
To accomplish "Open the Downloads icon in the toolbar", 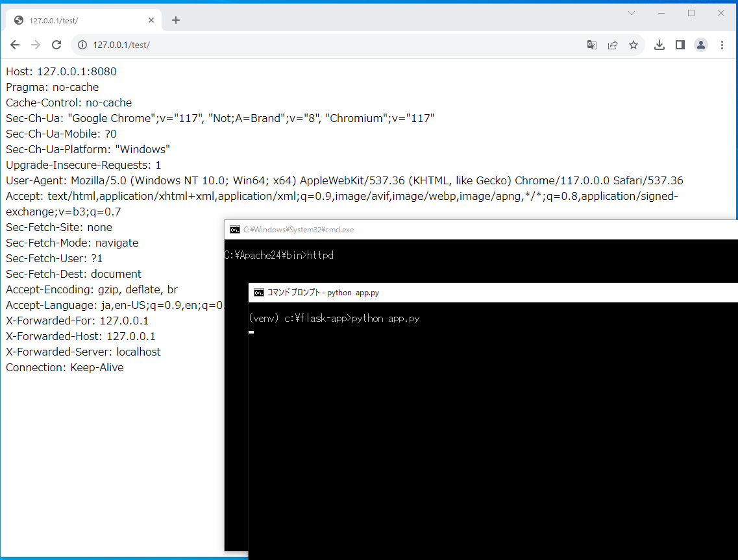I will pyautogui.click(x=659, y=45).
